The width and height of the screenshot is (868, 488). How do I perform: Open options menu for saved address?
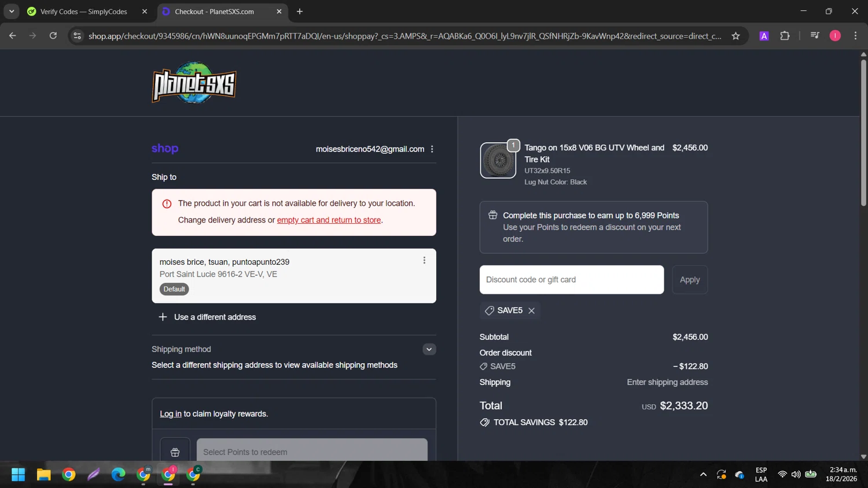pyautogui.click(x=424, y=261)
